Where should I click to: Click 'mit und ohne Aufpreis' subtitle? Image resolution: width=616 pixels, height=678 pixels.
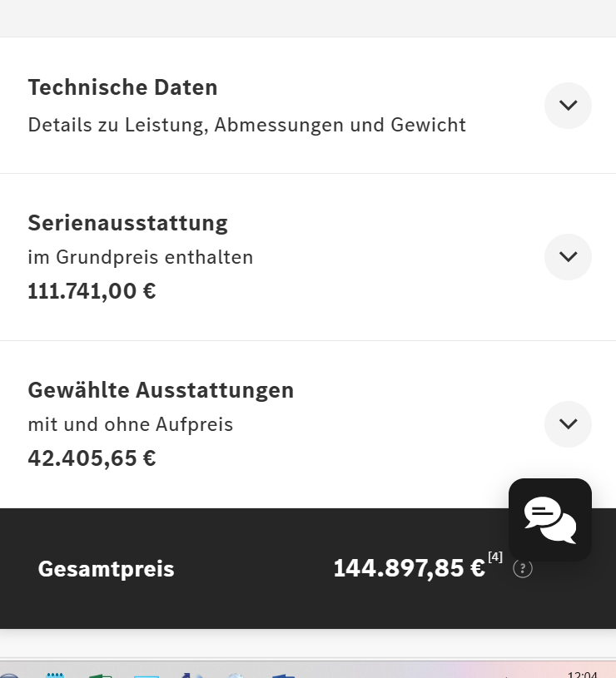pyautogui.click(x=130, y=425)
